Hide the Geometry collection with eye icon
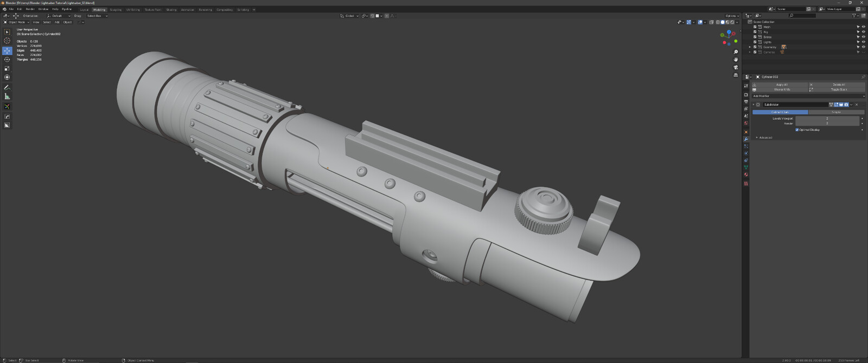Screen dimensions: 868x363 click(864, 47)
